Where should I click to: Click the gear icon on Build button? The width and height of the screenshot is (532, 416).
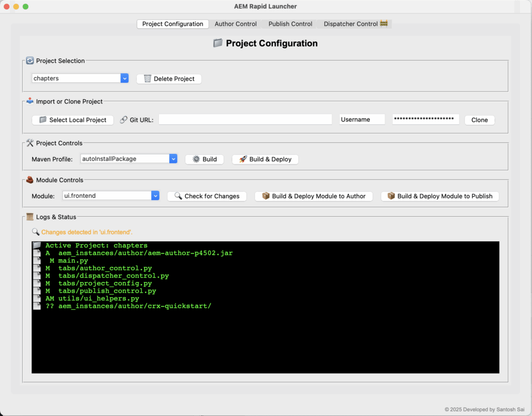(196, 159)
